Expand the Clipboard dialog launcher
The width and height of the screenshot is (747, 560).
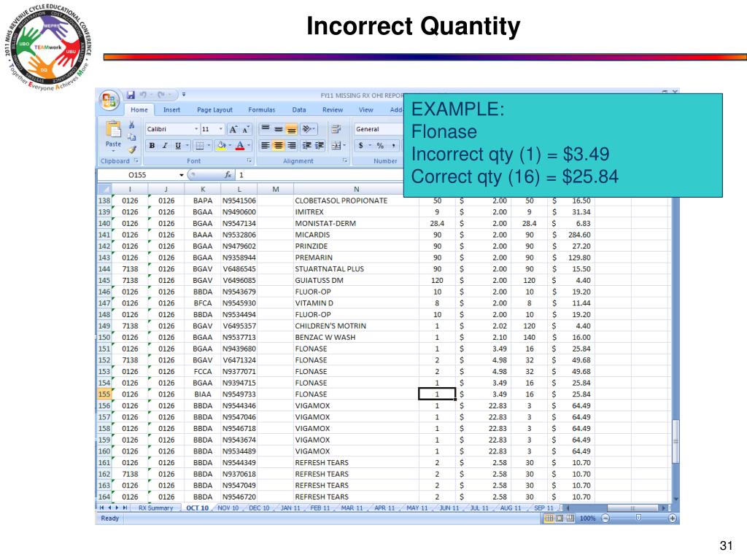coord(136,161)
